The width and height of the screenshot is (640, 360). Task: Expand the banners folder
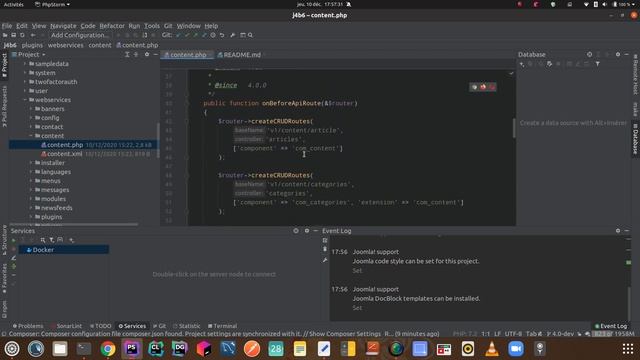(31, 109)
